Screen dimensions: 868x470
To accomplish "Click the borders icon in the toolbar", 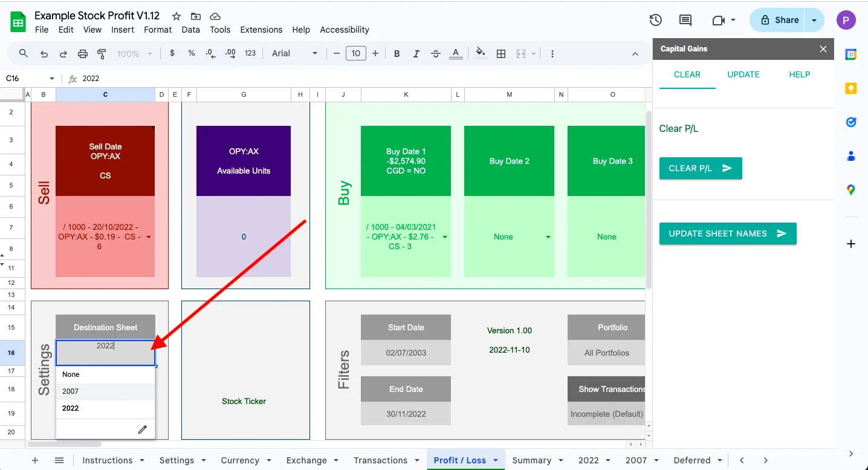I will pos(501,54).
